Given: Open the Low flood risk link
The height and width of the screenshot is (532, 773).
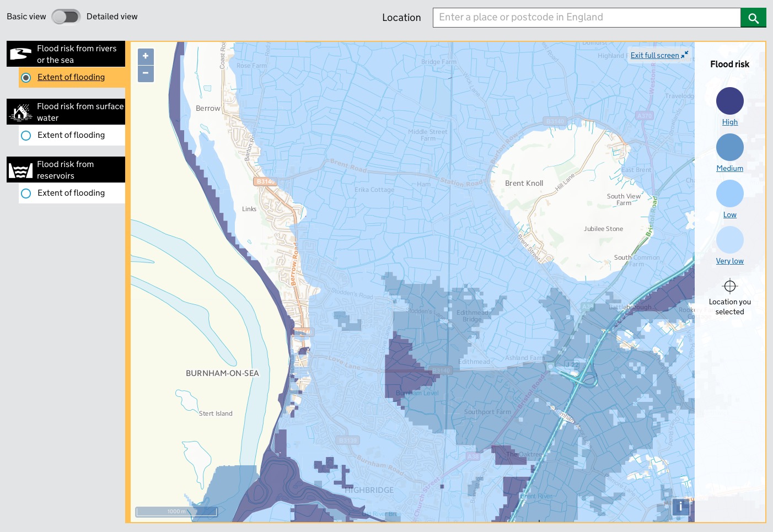Looking at the screenshot, I should 729,214.
